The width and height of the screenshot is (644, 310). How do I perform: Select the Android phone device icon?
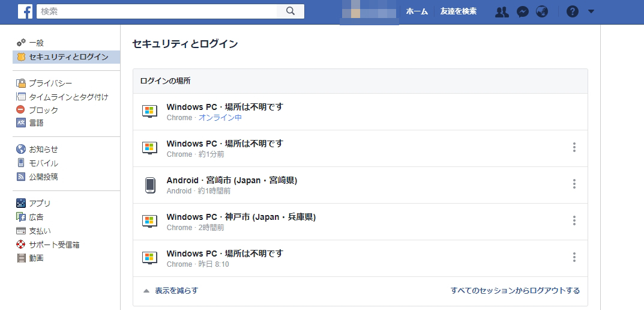pyautogui.click(x=150, y=185)
